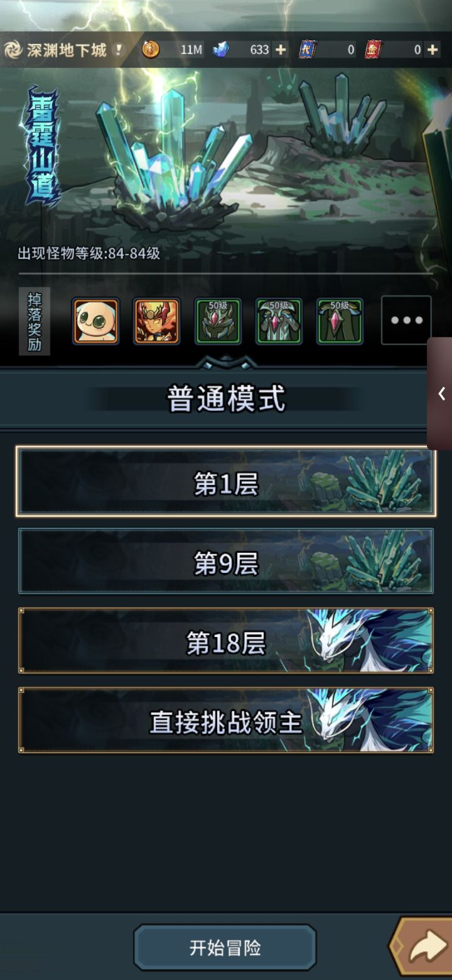Image resolution: width=452 pixels, height=980 pixels.
Task: Switch mode via 普通模式 header
Action: tap(226, 399)
